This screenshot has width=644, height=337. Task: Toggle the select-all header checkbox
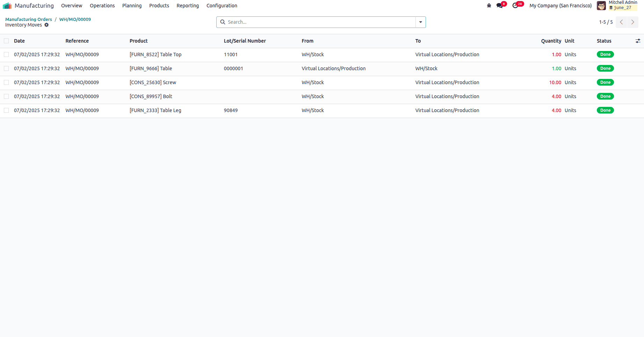[6, 41]
